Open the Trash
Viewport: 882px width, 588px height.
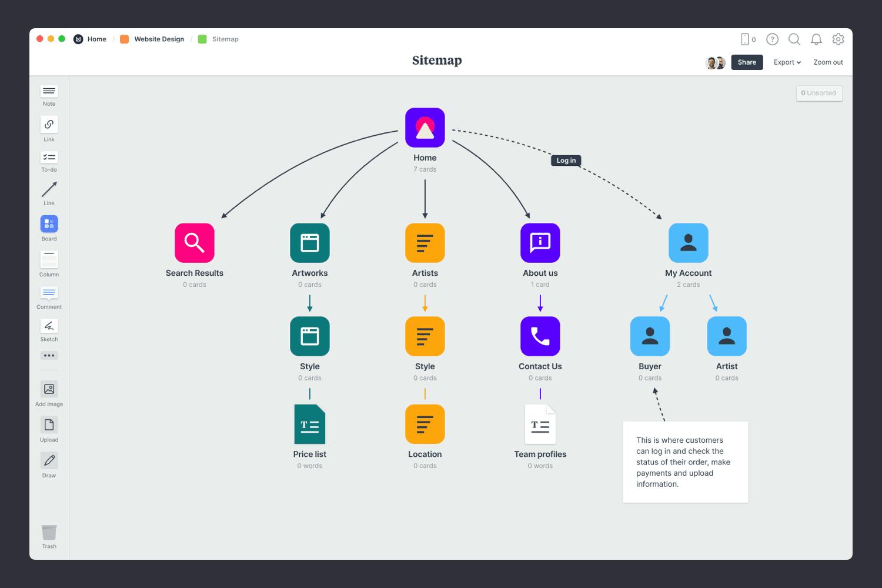49,531
